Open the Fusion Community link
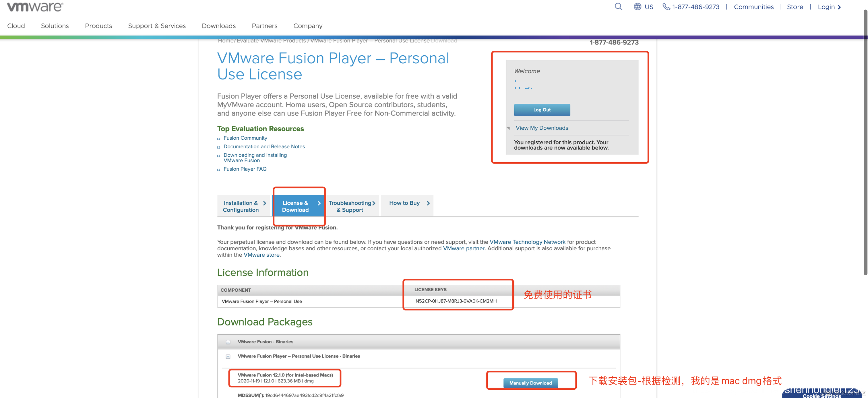 (x=245, y=138)
